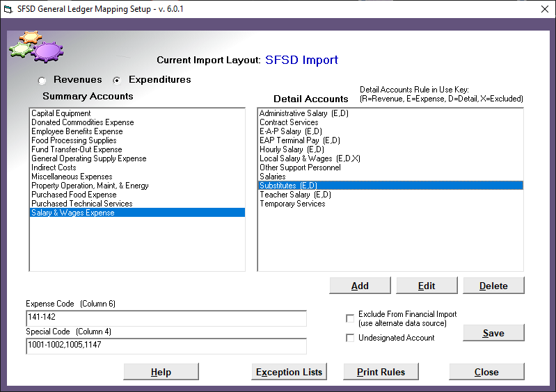Image resolution: width=556 pixels, height=392 pixels.
Task: Click the SFSD Import layout name
Action: (302, 60)
